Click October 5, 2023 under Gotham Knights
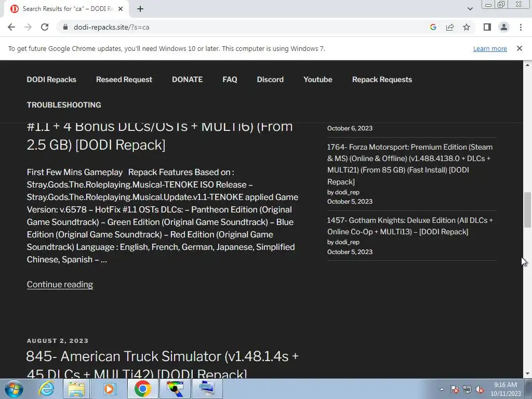This screenshot has height=399, width=532. 350,252
